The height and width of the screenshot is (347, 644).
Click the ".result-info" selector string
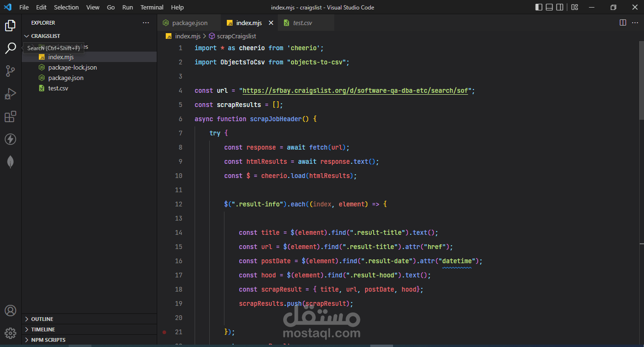(x=258, y=204)
